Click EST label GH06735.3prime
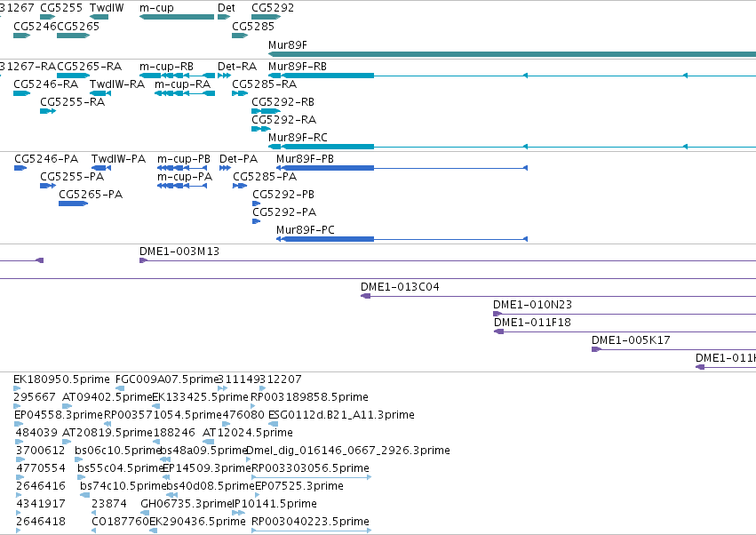This screenshot has width=756, height=535. tap(187, 504)
